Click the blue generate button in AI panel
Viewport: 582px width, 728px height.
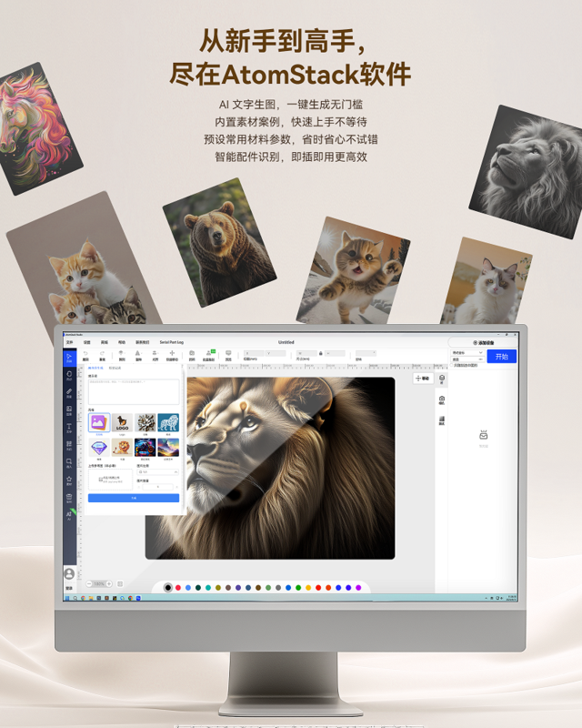point(134,498)
